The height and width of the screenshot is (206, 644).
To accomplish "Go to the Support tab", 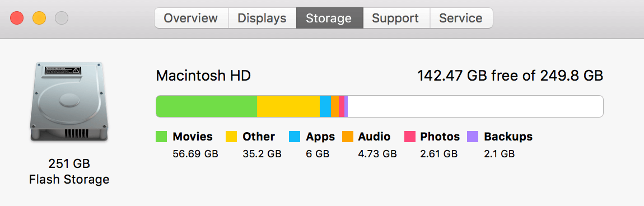I will click(x=396, y=18).
